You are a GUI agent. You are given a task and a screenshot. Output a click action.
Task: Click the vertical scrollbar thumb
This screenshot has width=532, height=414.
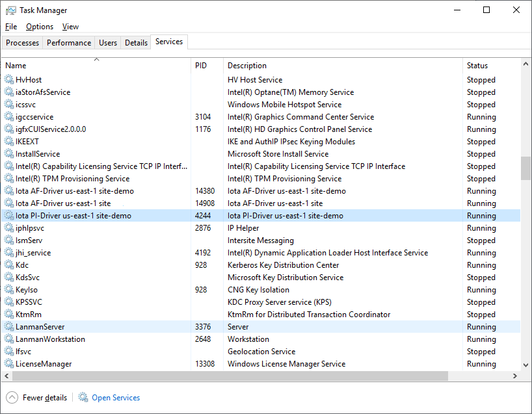pyautogui.click(x=526, y=168)
